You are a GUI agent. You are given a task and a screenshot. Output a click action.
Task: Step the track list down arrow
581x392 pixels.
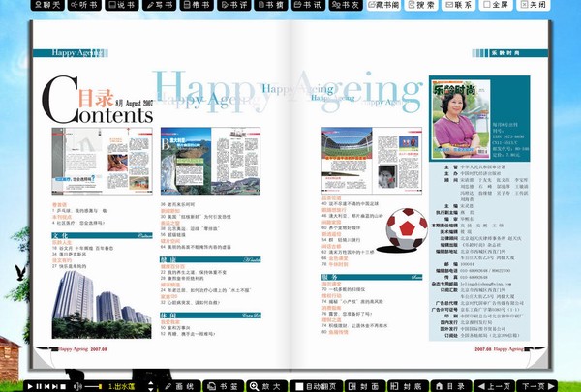click(150, 389)
